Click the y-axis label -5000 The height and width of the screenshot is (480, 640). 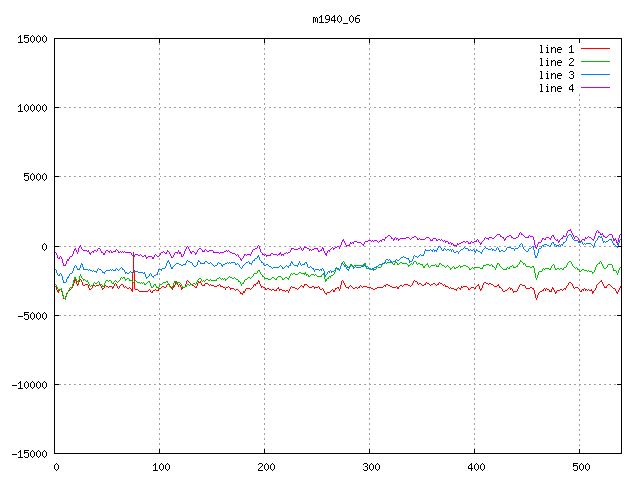pyautogui.click(x=32, y=316)
